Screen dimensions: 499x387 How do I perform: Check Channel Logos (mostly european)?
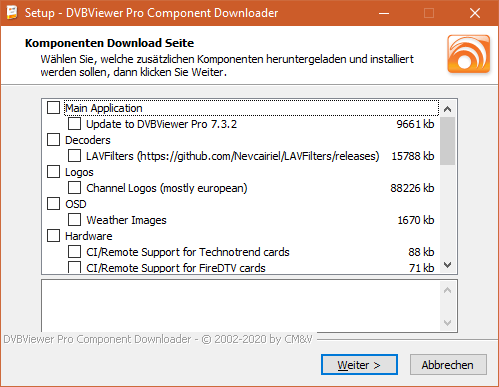coord(74,188)
